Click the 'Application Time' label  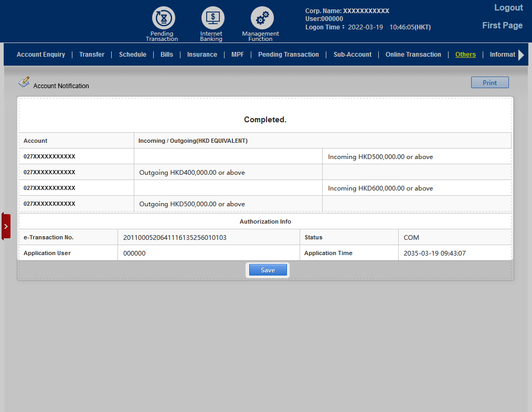328,253
